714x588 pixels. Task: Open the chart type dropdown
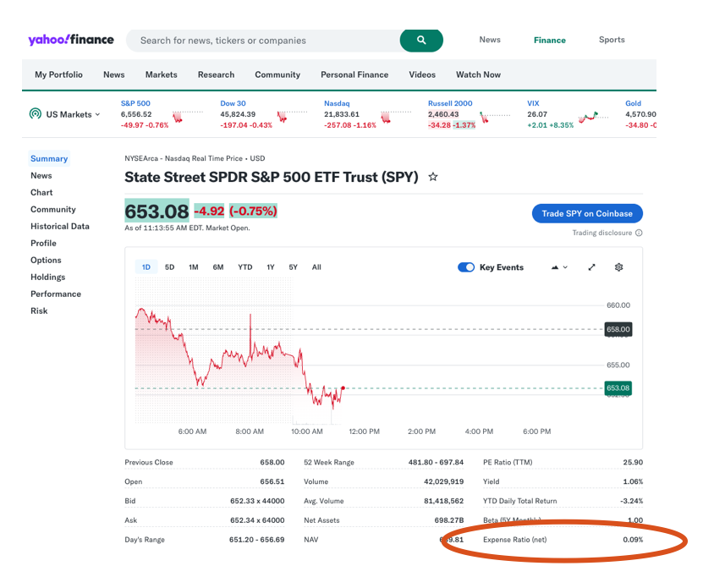click(559, 267)
